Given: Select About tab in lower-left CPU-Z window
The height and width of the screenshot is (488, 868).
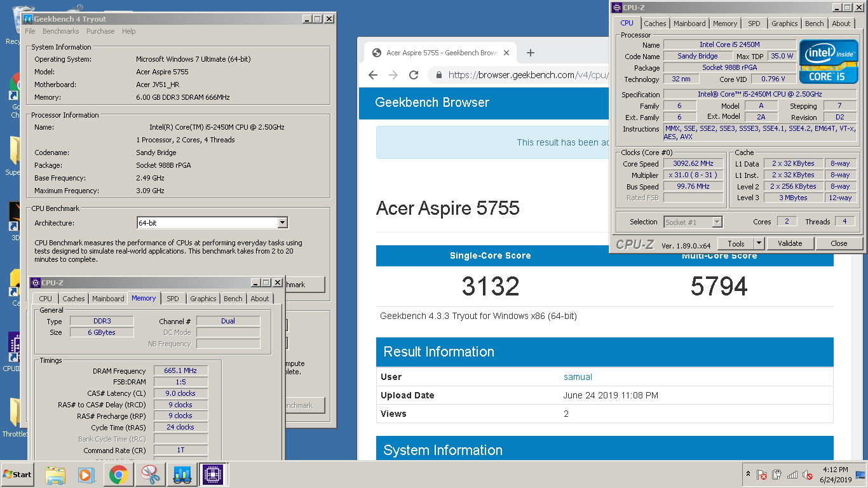Looking at the screenshot, I should pos(259,299).
